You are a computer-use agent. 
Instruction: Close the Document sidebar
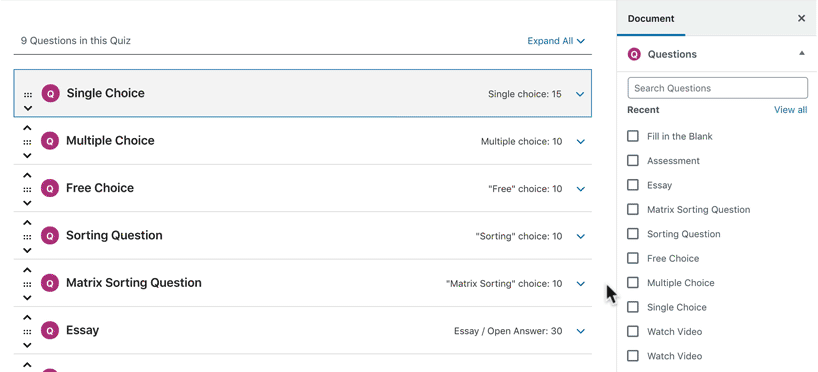coord(802,19)
